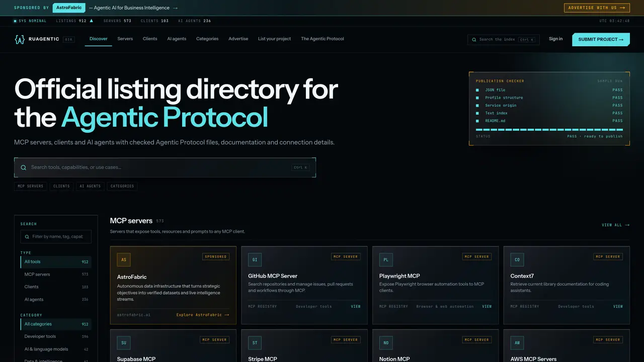Click the ADVERTISE WITH US button
This screenshot has width=644, height=362.
point(597,8)
